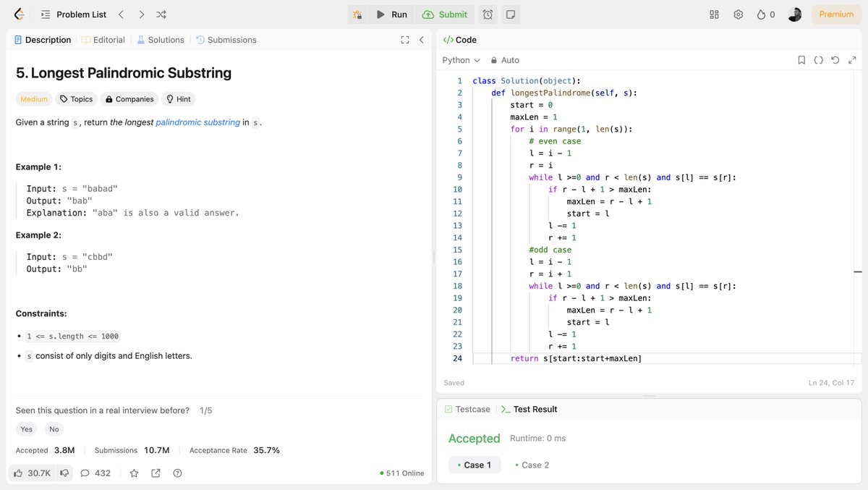The width and height of the screenshot is (868, 490).
Task: Open the notes sticky icon
Action: click(x=510, y=14)
